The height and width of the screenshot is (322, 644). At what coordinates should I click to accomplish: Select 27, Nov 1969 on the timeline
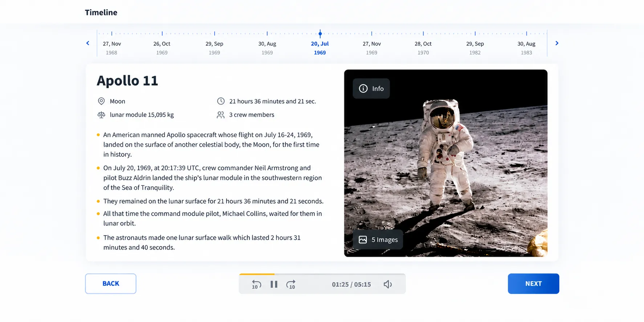(372, 48)
